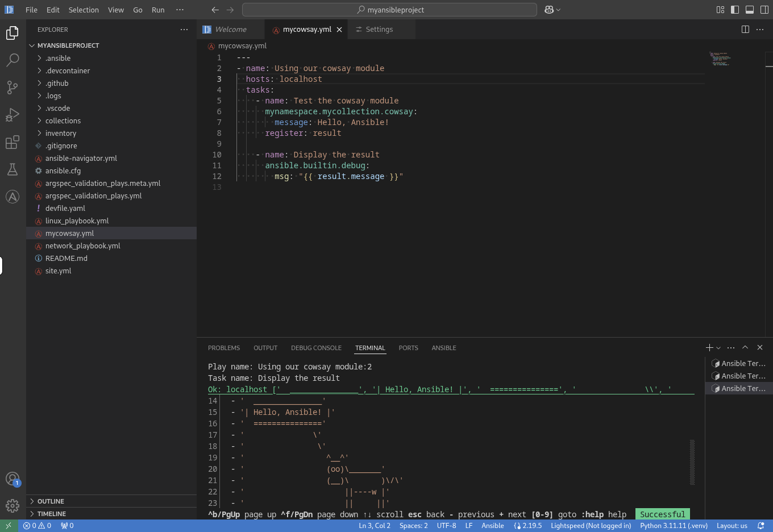The width and height of the screenshot is (773, 532).
Task: Open the title bar overflow menu ellipsis
Action: pos(180,10)
